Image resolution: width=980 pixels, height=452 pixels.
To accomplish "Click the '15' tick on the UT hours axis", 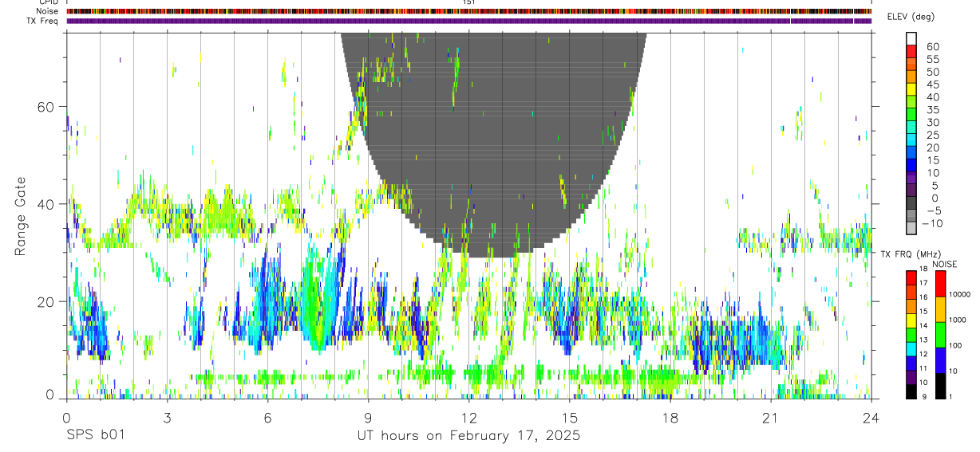I will 570,417.
